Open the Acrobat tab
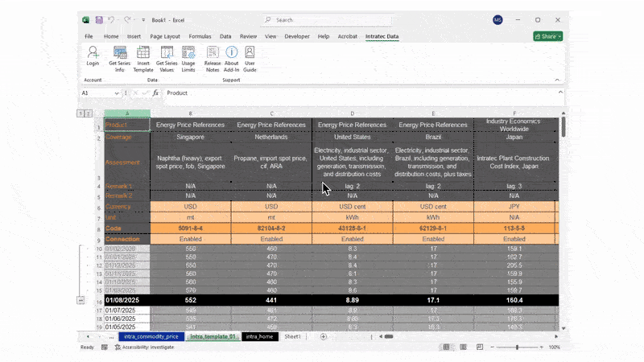The image size is (644, 362). (348, 36)
